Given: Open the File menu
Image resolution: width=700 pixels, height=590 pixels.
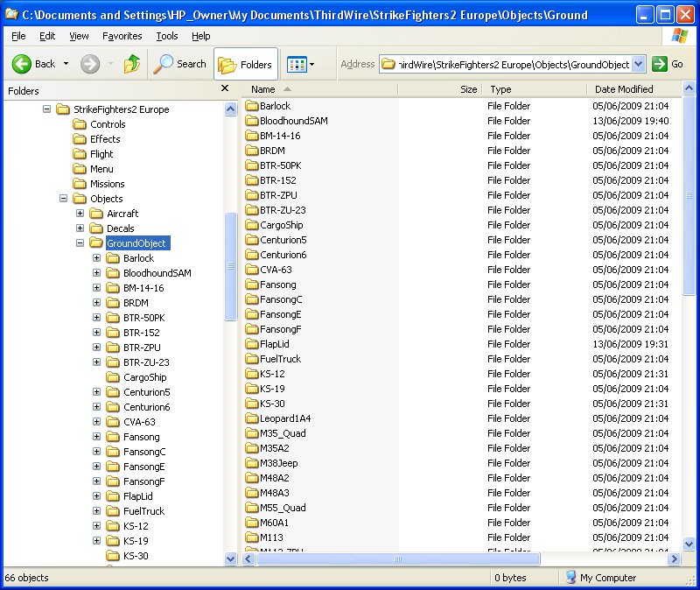Looking at the screenshot, I should point(18,36).
